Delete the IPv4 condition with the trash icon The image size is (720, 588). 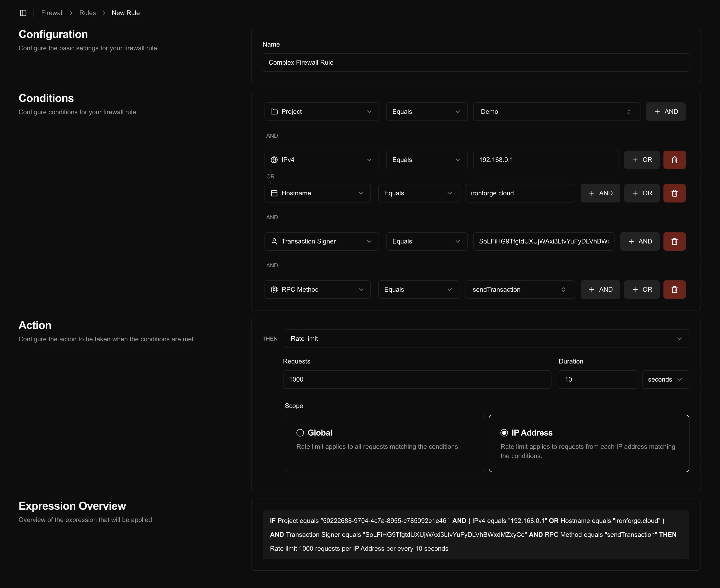pyautogui.click(x=674, y=160)
